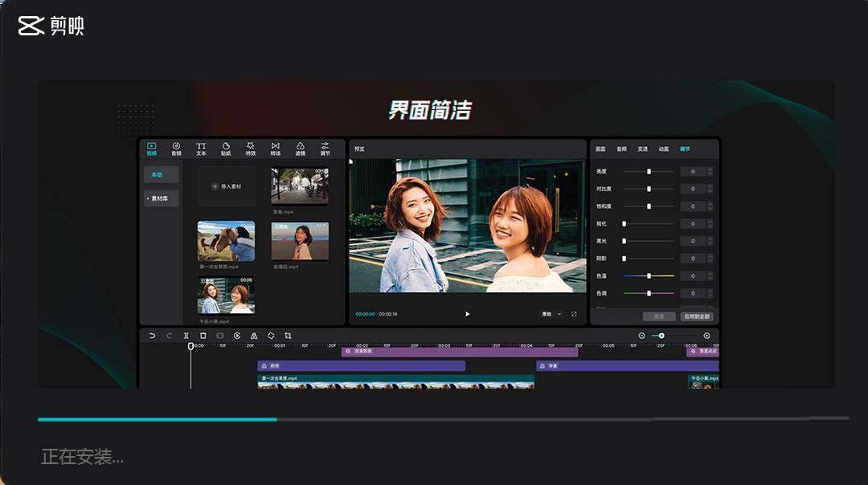Viewport: 868px width, 485px height.
Task: Open the 文本 text panel via TI icon
Action: [x=202, y=147]
